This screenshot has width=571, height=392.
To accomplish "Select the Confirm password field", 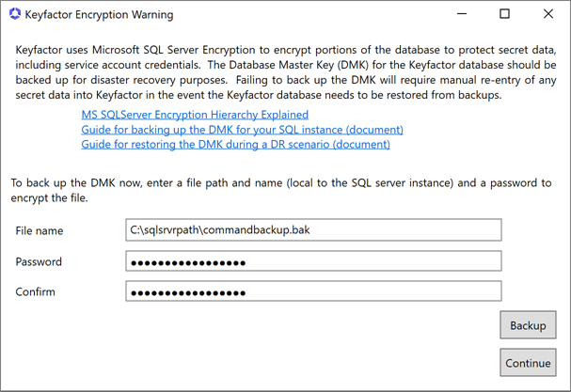I will click(x=314, y=291).
